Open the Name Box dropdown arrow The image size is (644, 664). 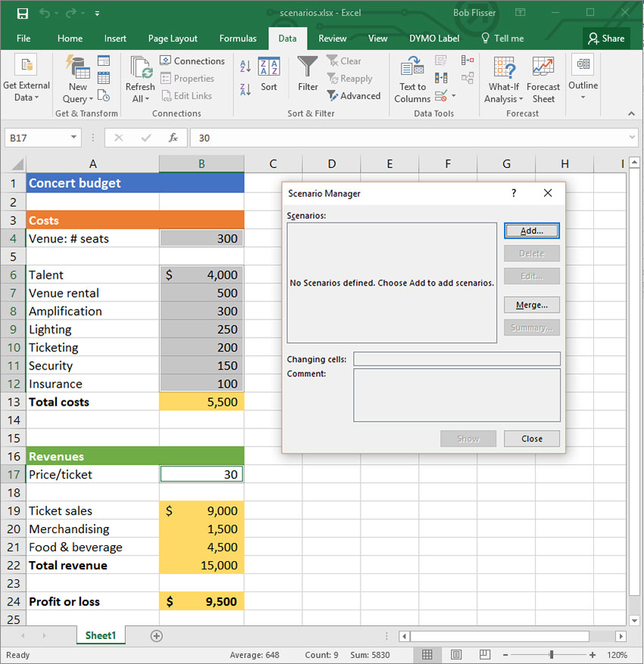[x=73, y=137]
